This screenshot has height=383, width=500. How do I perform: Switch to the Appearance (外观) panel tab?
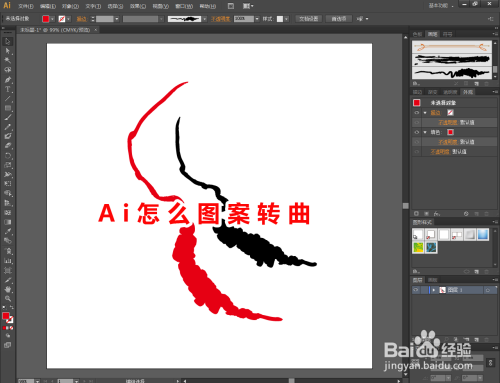coord(468,92)
